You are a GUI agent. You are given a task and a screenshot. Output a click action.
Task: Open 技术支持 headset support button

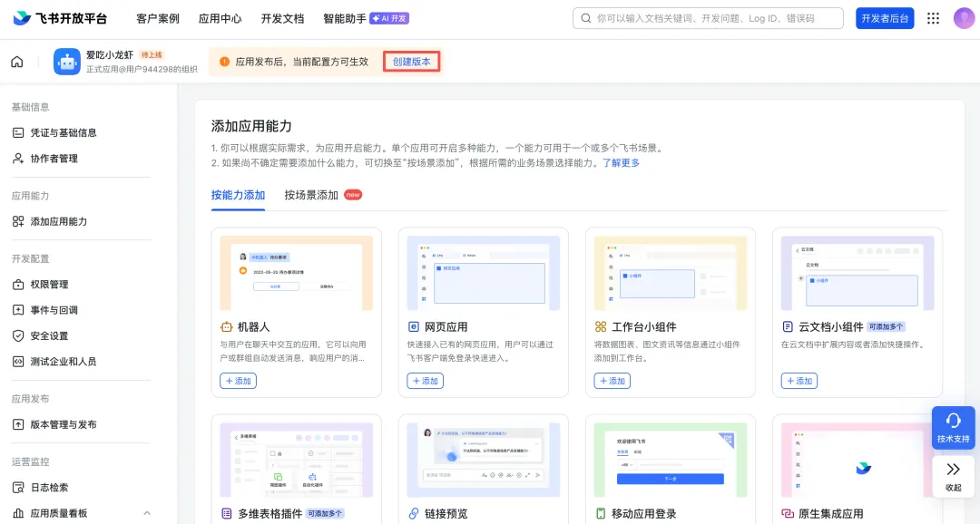953,428
